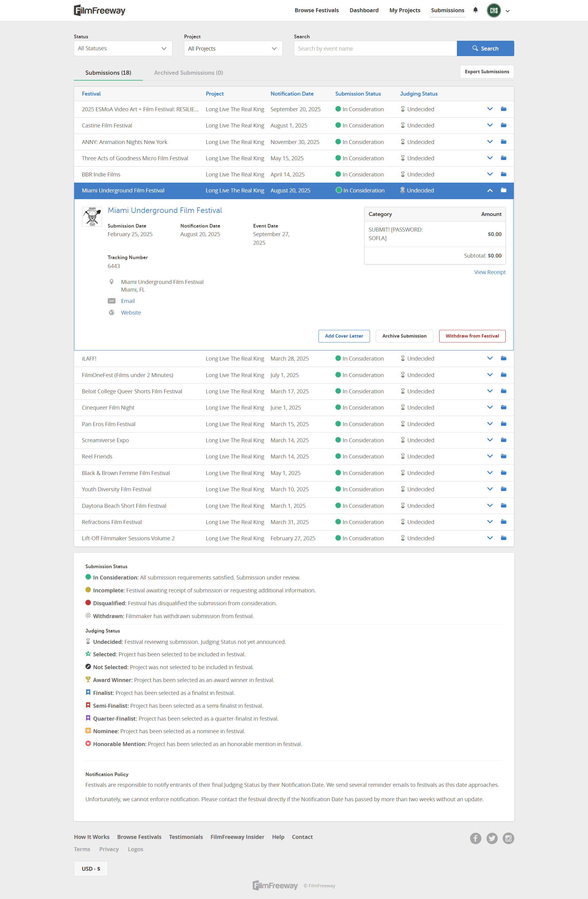The height and width of the screenshot is (899, 588).
Task: Switch to Archived Submissions tab
Action: pos(188,73)
